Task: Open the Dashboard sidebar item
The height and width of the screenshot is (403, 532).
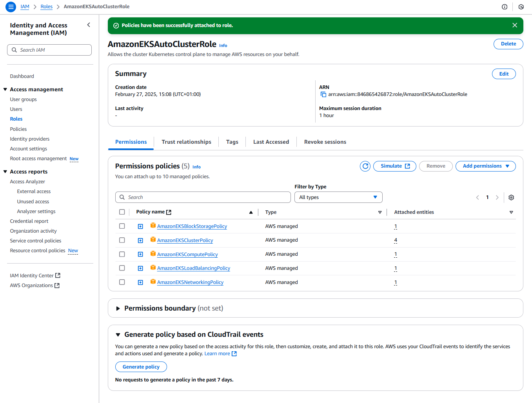Action: pos(22,76)
